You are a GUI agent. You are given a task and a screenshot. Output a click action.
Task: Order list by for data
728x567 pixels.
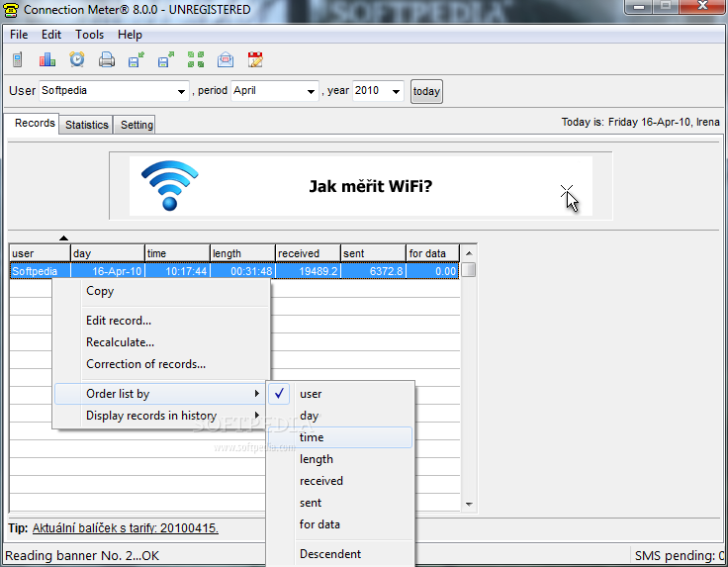pos(340,524)
